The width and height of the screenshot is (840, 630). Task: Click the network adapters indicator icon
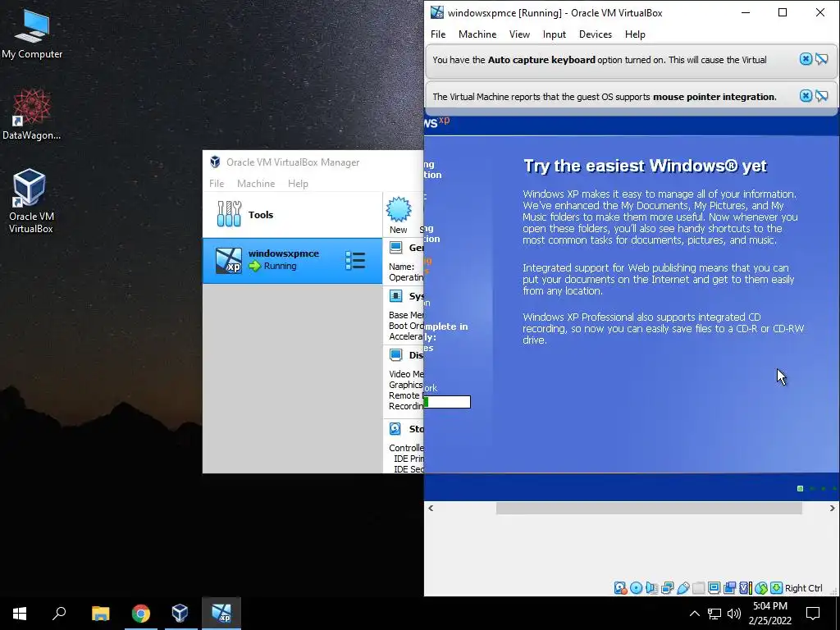667,587
